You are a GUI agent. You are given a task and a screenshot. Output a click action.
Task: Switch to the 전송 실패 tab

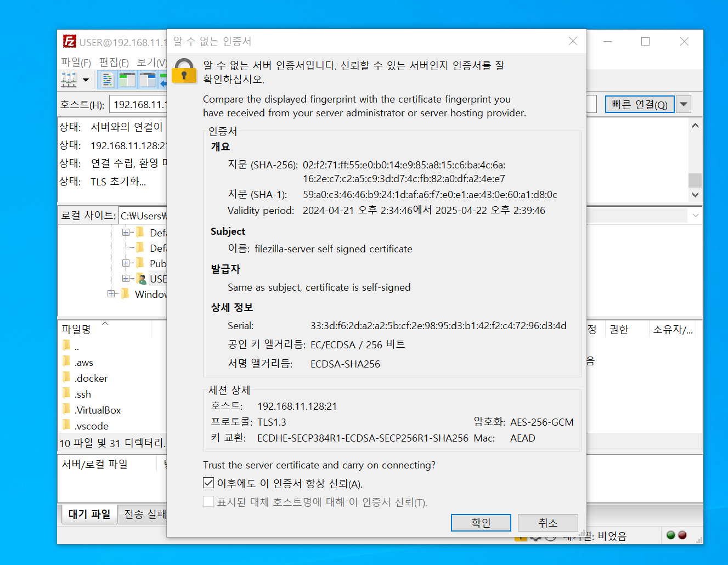[143, 514]
